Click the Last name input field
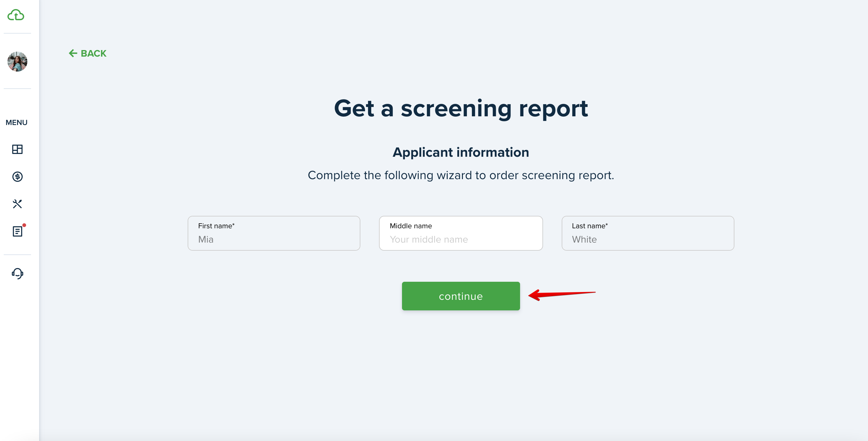868x441 pixels. point(648,233)
